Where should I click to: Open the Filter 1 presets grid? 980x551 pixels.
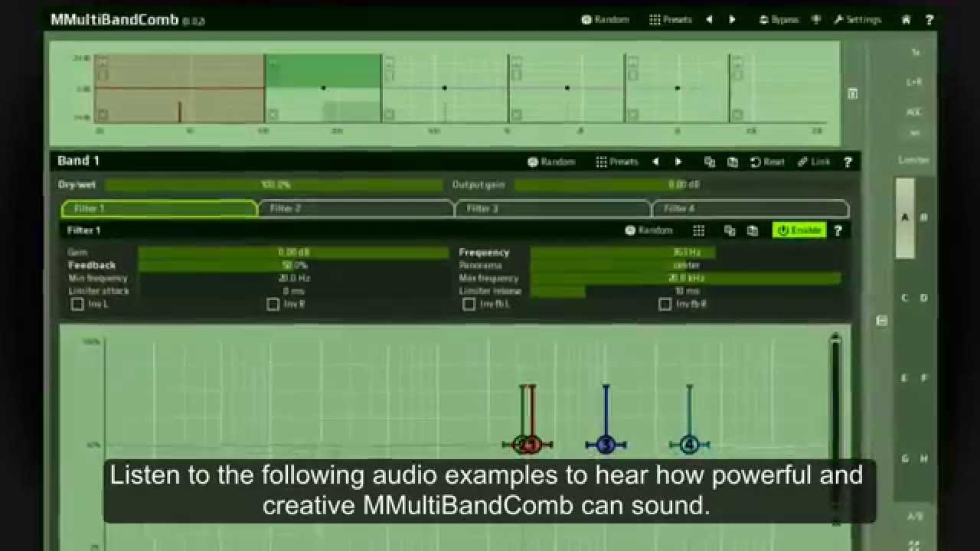699,230
